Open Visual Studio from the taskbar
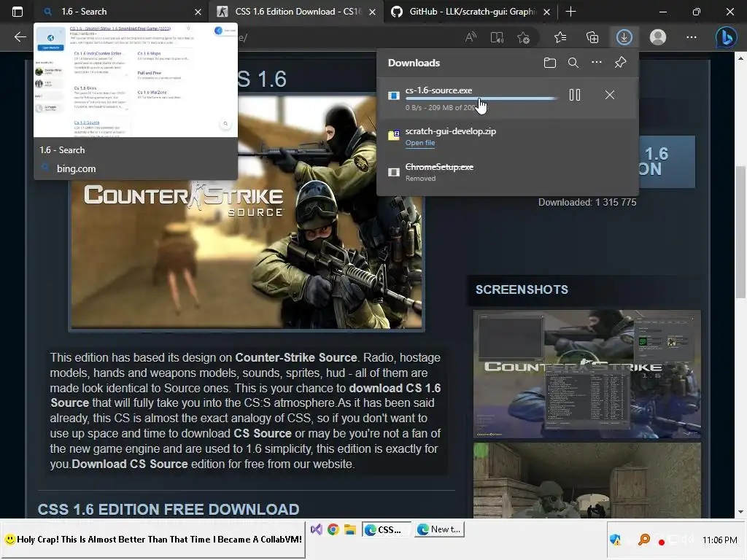This screenshot has width=747, height=560. click(x=317, y=529)
